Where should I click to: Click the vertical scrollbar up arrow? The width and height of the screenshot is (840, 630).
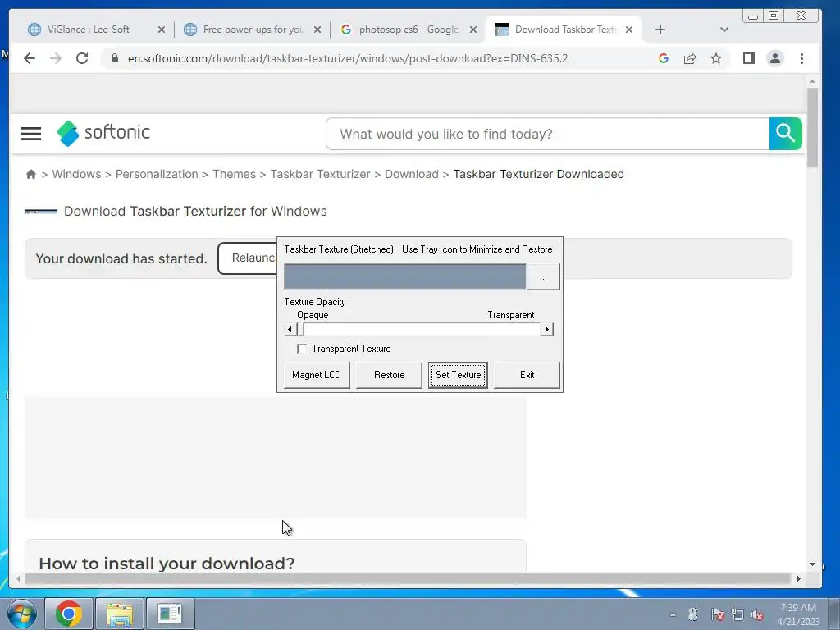coord(812,81)
